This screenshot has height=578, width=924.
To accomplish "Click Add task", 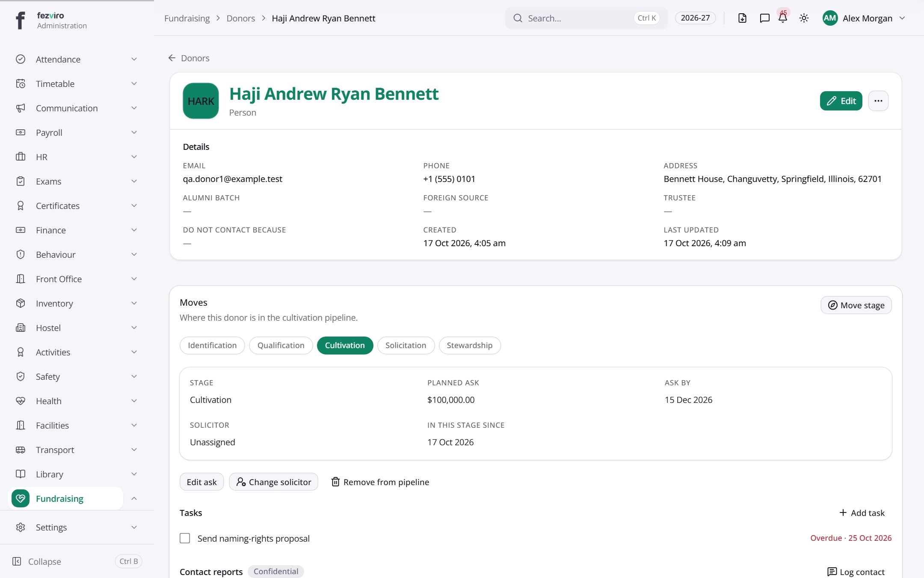I will [x=862, y=512].
